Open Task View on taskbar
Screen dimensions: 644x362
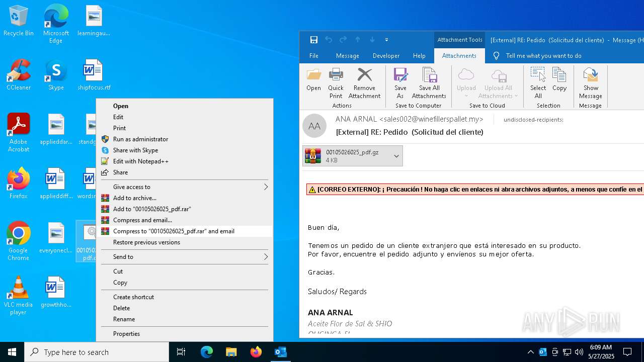[x=181, y=352]
